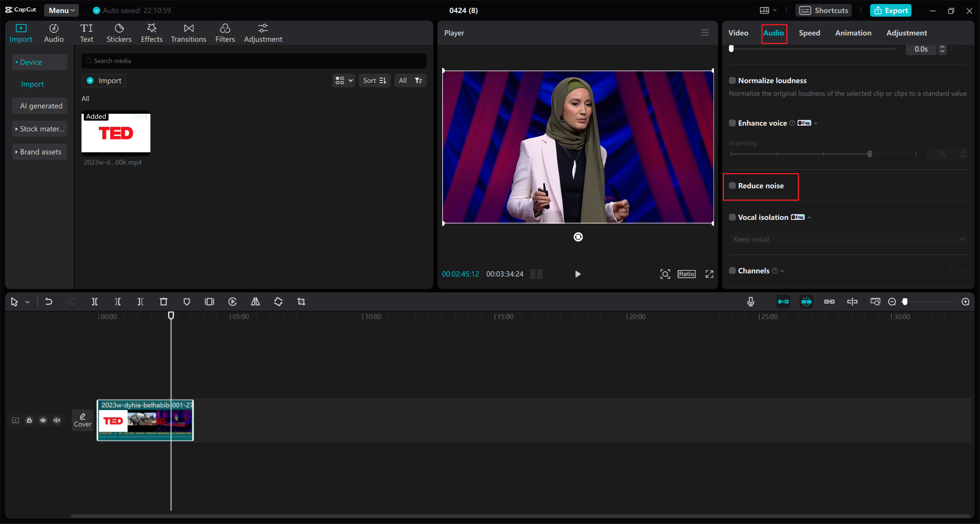Open the Menu dropdown at top left

coord(61,10)
